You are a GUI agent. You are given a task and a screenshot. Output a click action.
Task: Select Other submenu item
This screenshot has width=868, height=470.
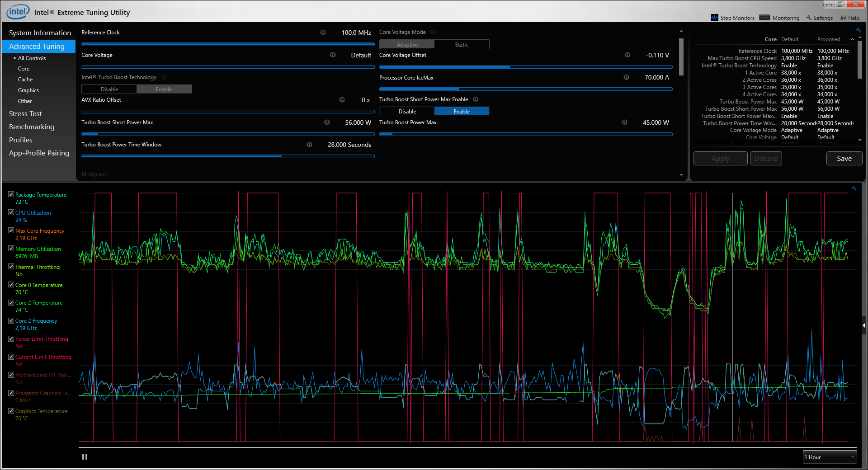(x=25, y=101)
